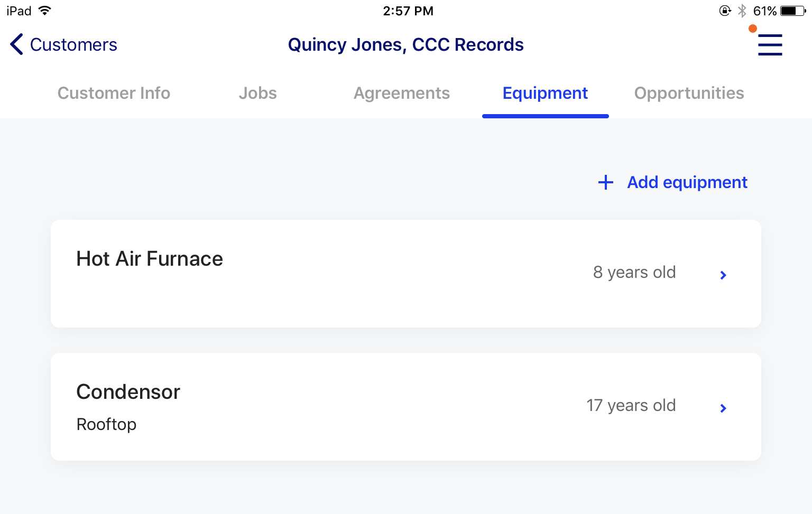Screen dimensions: 812x514
Task: Tap the 61% battery percentage
Action: pos(764,11)
